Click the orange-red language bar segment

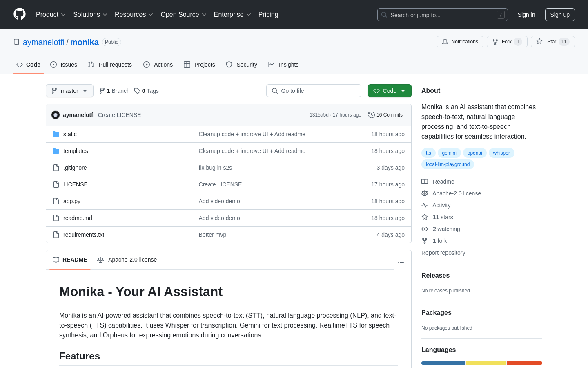[524, 363]
